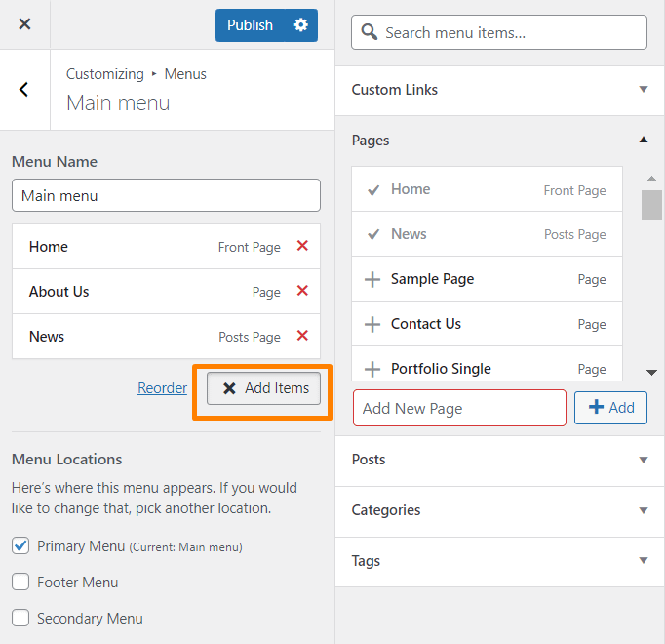Expand Custom Links section arrow
The width and height of the screenshot is (665, 644).
644,89
